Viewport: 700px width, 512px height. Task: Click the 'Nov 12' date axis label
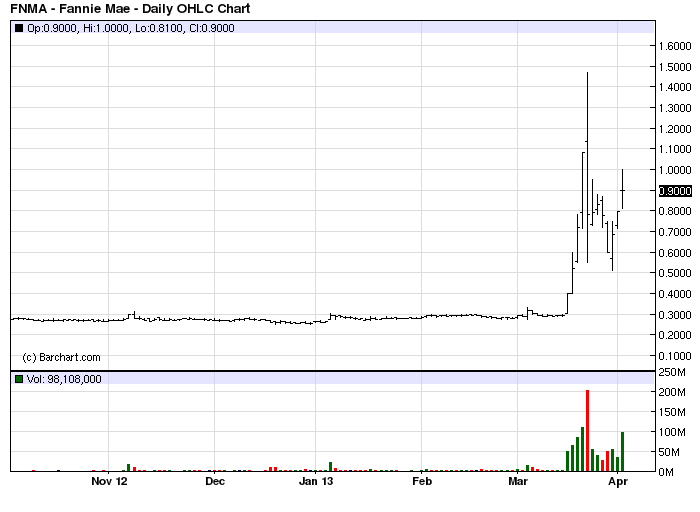click(109, 482)
